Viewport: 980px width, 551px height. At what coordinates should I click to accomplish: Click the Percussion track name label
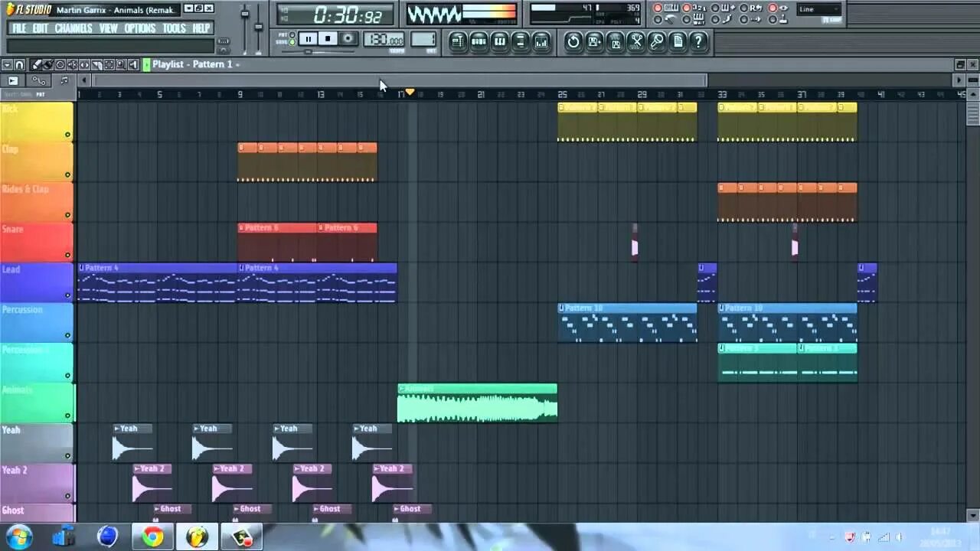coord(22,309)
